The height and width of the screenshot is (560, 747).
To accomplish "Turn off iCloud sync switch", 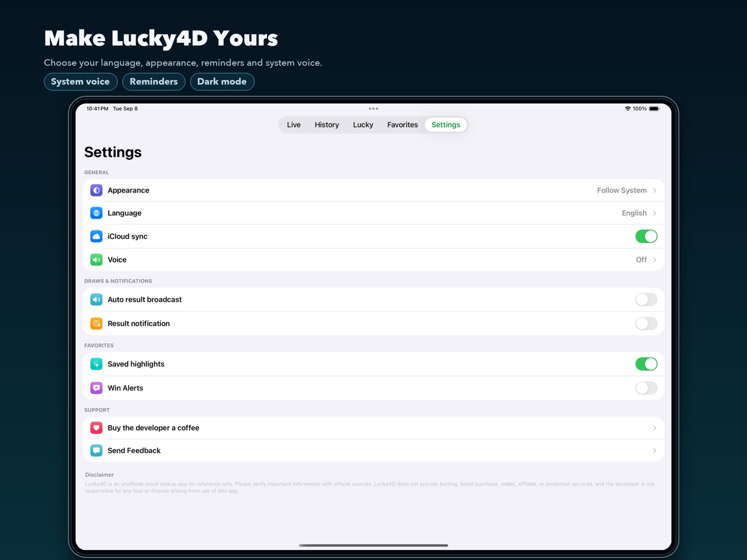I will [x=646, y=236].
